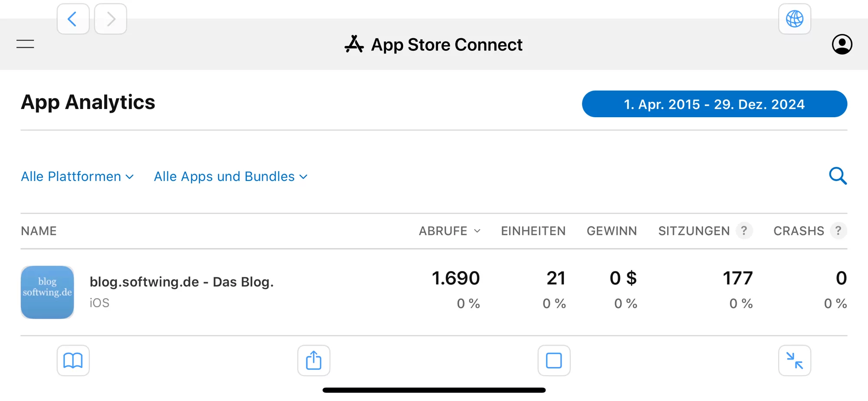
Task: Open the blog.softwing.de app icon thumbnail
Action: point(47,293)
